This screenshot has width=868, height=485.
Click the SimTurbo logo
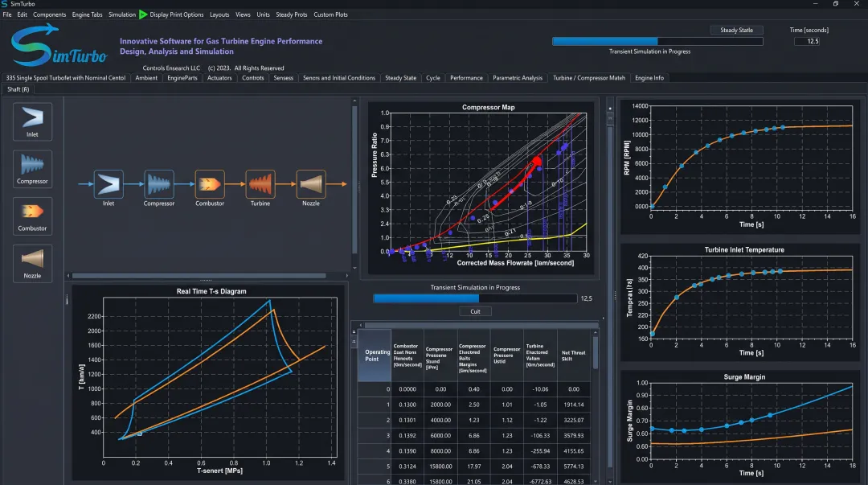pos(59,47)
